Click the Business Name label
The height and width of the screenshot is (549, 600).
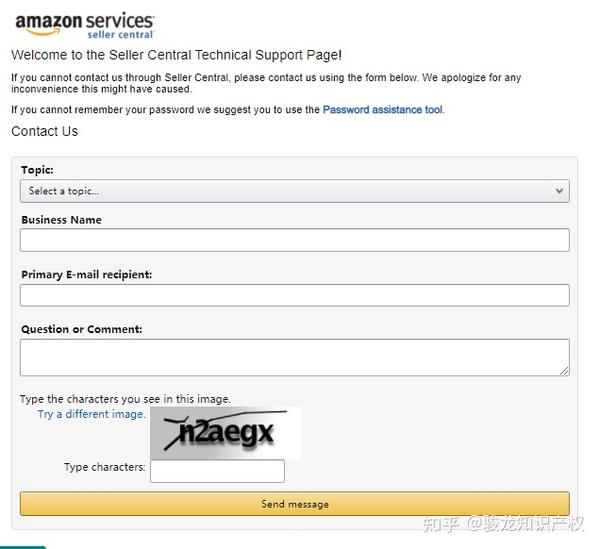pyautogui.click(x=62, y=220)
